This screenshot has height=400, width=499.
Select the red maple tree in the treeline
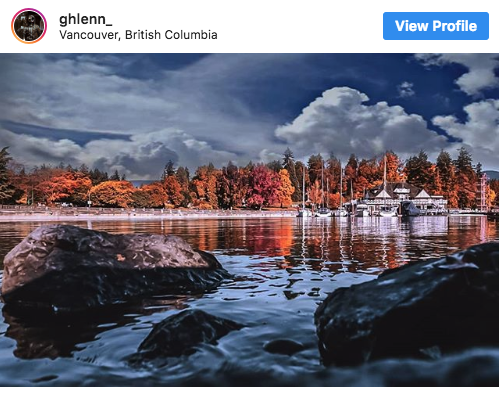click(x=262, y=187)
